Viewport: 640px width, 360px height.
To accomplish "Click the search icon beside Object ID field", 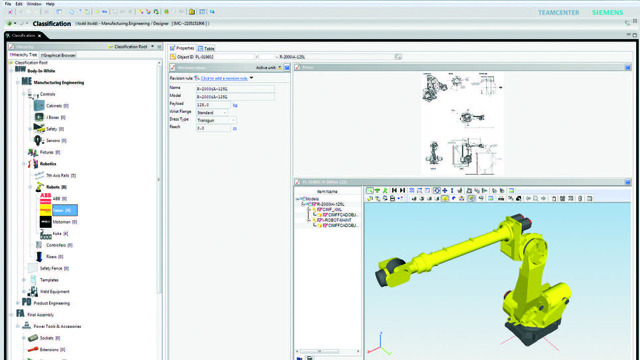I will 398,57.
